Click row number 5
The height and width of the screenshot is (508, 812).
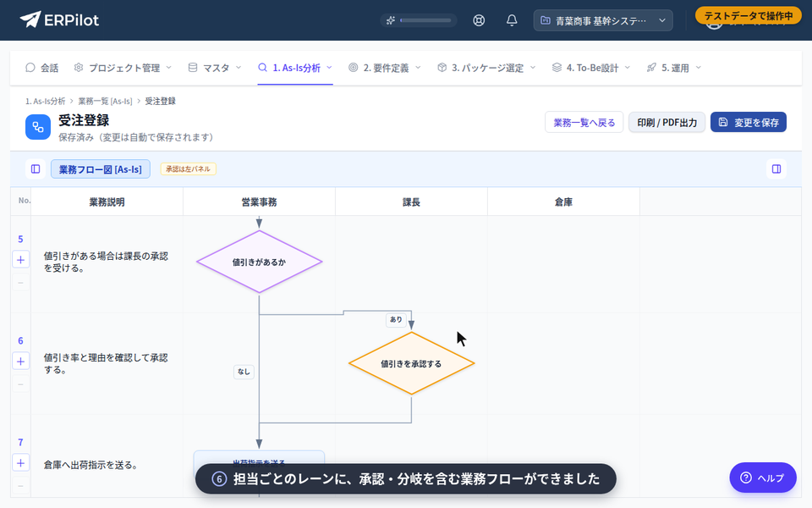tap(20, 239)
